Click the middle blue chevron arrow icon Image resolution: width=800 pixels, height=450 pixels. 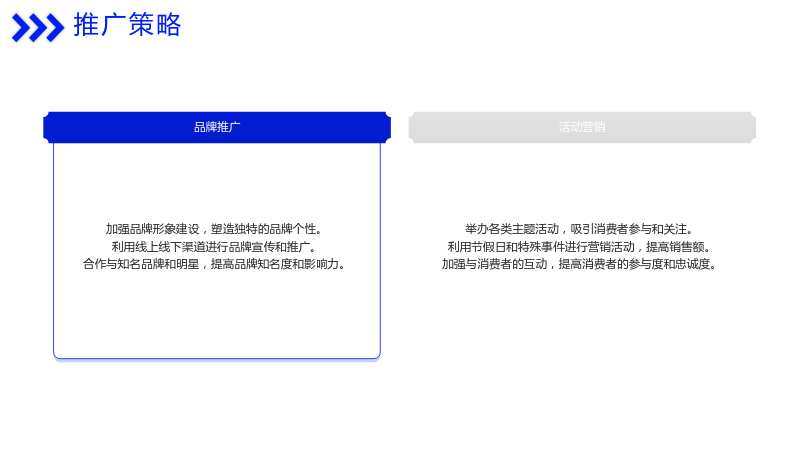point(38,28)
